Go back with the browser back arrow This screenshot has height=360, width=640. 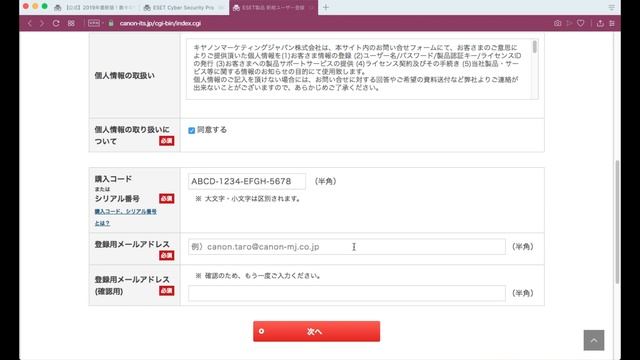(30, 23)
